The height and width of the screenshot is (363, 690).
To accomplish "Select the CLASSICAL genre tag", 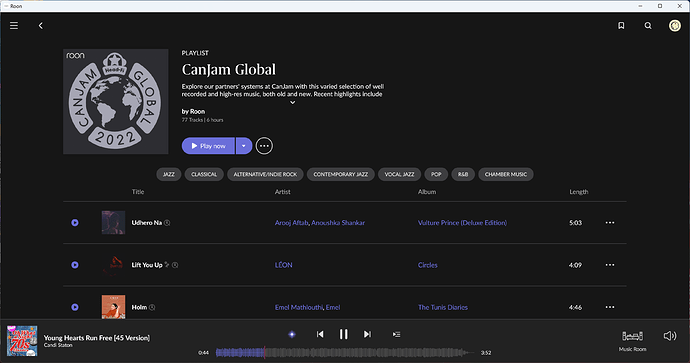I will (204, 174).
